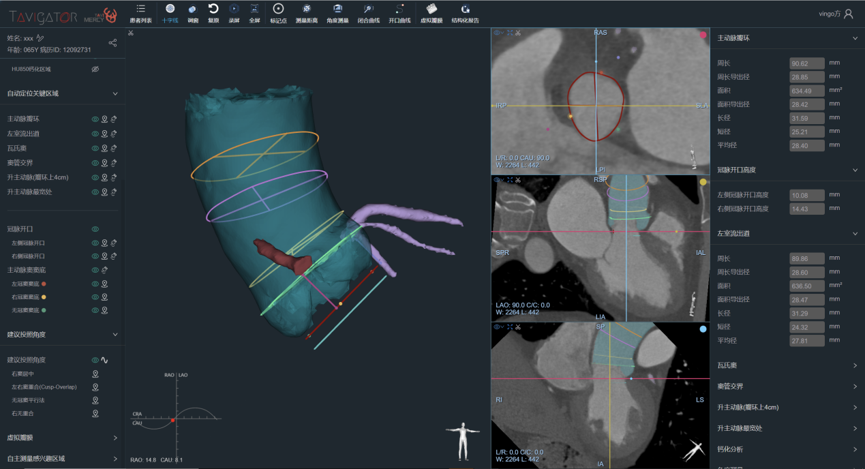
Task: Click the 周长 value field under 主动脉瓣环
Action: point(806,63)
